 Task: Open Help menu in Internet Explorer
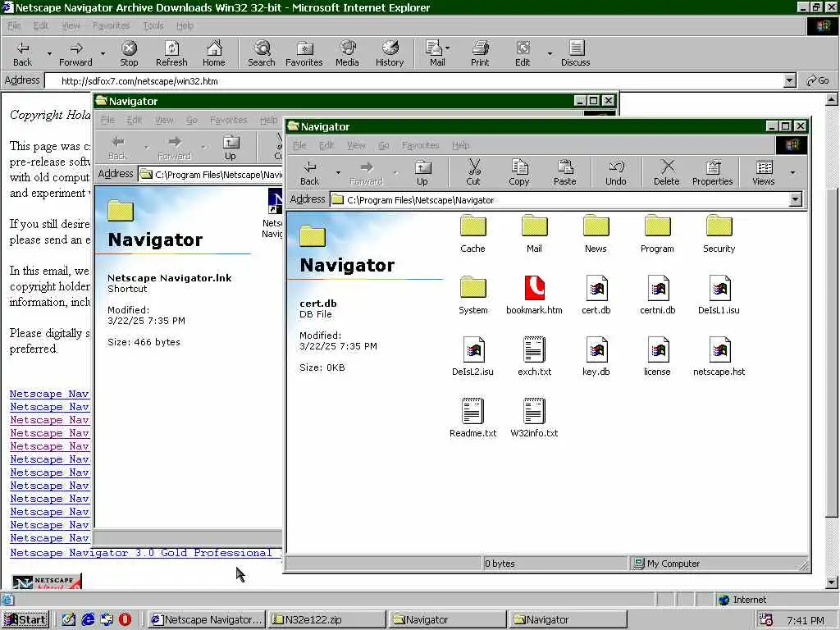pyautogui.click(x=185, y=25)
